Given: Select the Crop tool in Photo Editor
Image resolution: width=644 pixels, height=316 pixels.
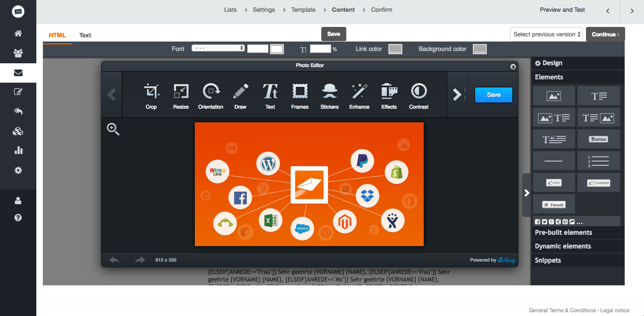Looking at the screenshot, I should 151,96.
